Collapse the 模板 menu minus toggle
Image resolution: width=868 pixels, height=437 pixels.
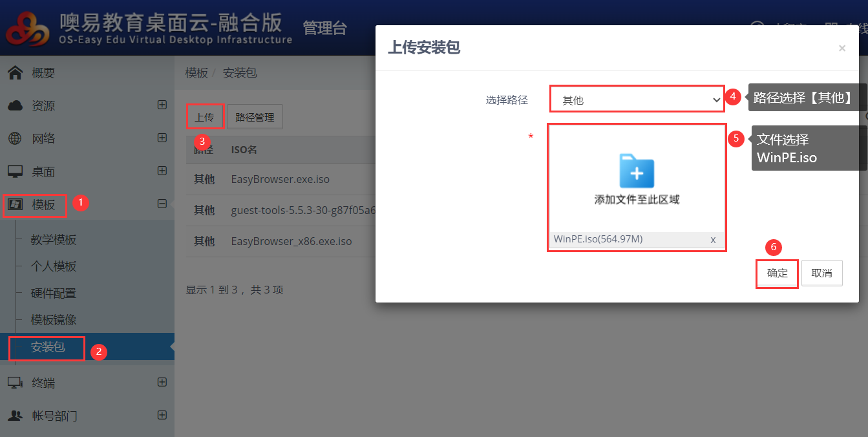point(162,204)
